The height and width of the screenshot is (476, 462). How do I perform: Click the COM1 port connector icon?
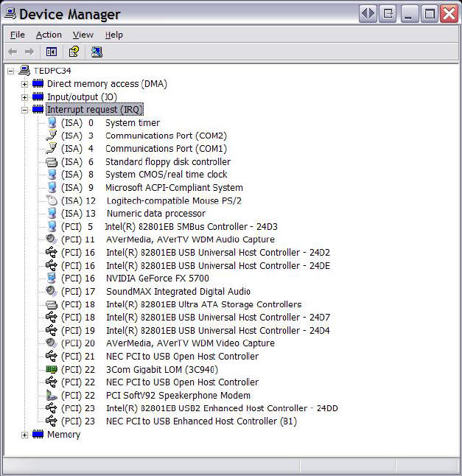[52, 148]
